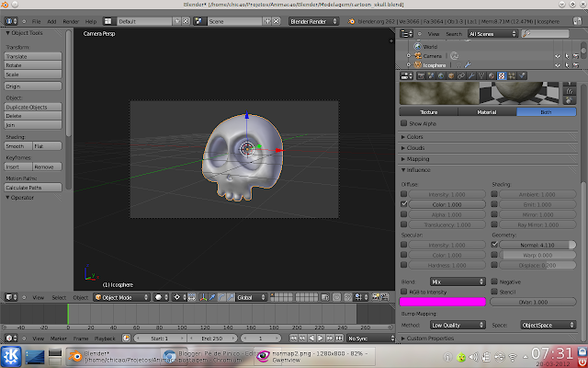588x368 pixels.
Task: Open the Object Mode dropdown
Action: coord(121,297)
